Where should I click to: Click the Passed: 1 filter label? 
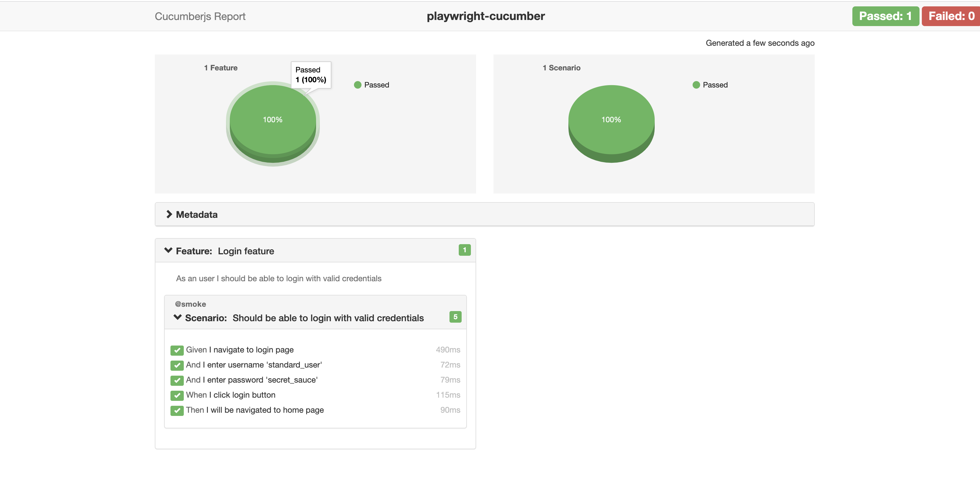pyautogui.click(x=885, y=16)
